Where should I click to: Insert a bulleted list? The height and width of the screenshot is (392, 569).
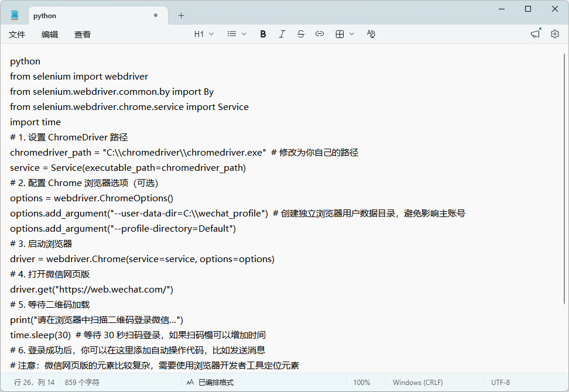pyautogui.click(x=231, y=34)
